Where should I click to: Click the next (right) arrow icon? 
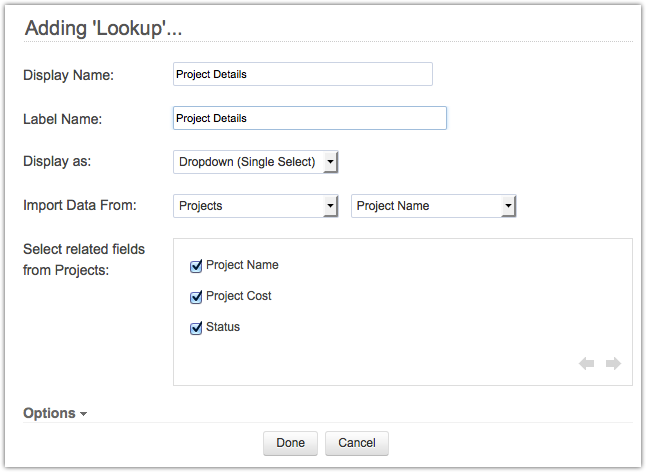pos(613,364)
